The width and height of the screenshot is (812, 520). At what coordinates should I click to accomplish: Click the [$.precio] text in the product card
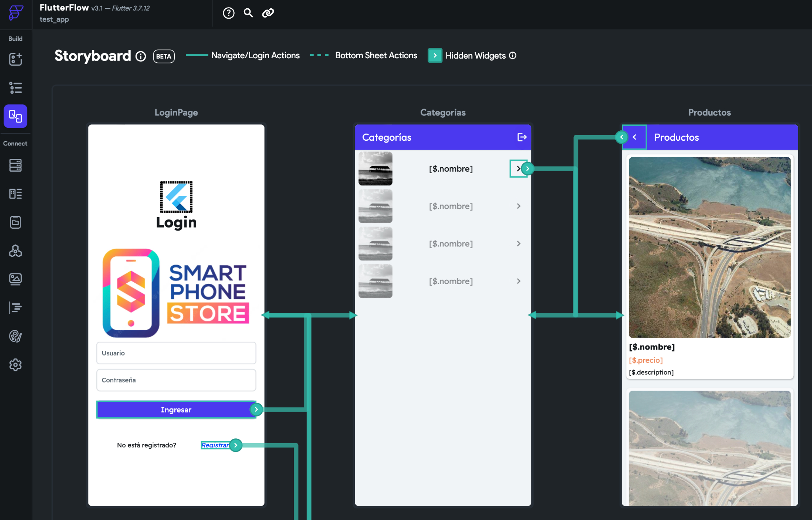[x=646, y=360]
